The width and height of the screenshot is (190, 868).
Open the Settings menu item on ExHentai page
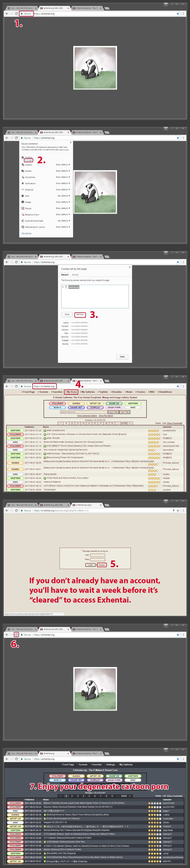tap(110, 764)
